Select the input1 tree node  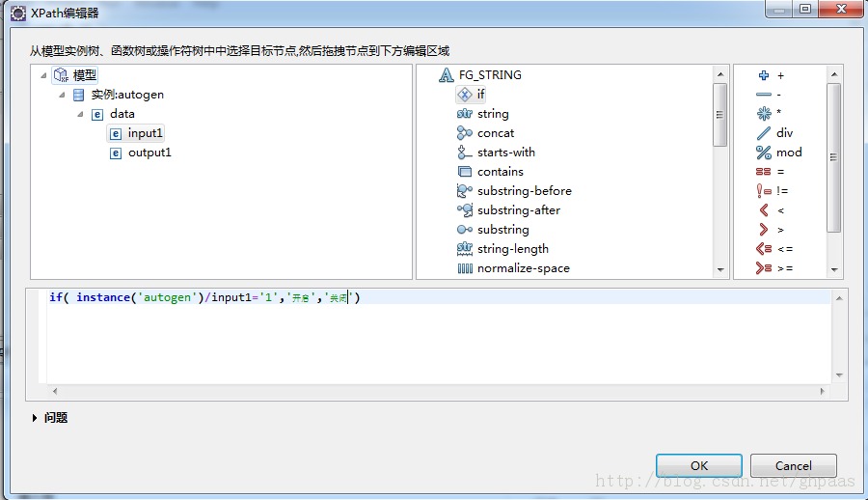tap(145, 133)
